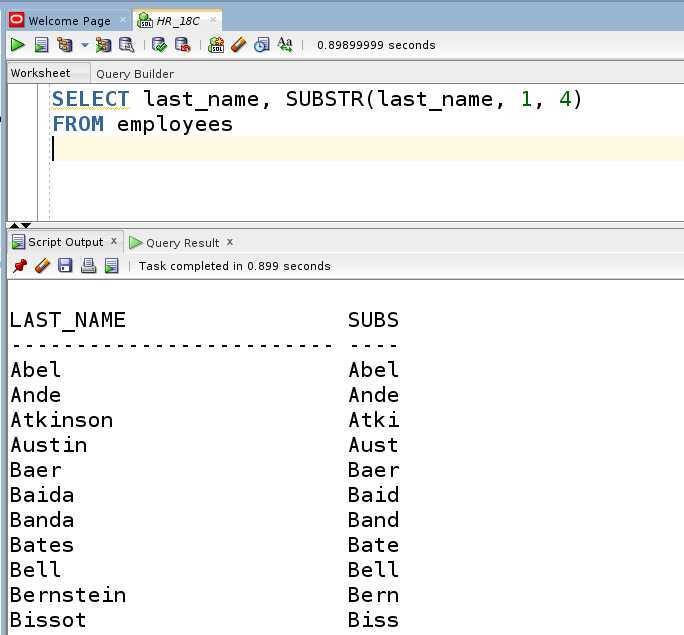Screen dimensions: 684x635
Task: Save the script output with floppy icon
Action: tap(65, 266)
